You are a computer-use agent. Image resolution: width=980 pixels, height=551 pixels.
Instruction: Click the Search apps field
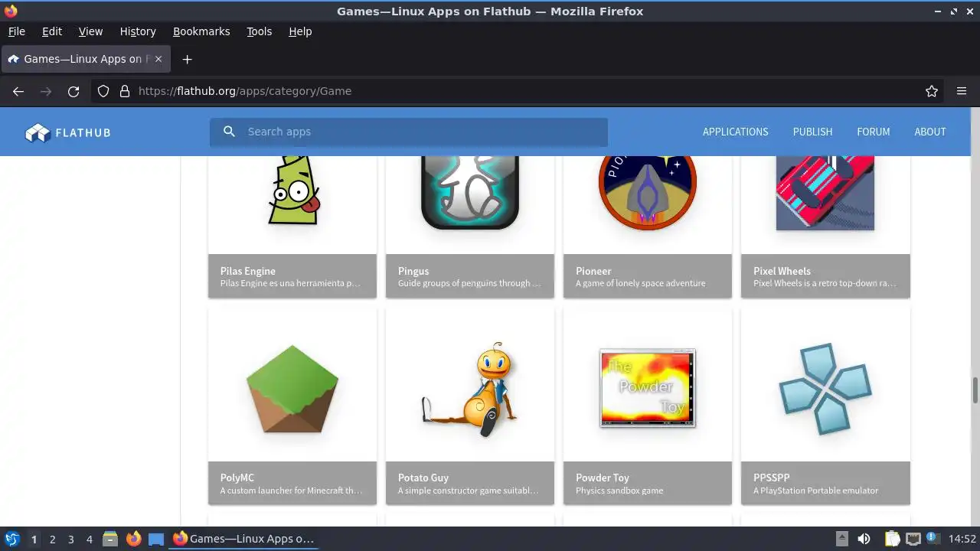409,132
